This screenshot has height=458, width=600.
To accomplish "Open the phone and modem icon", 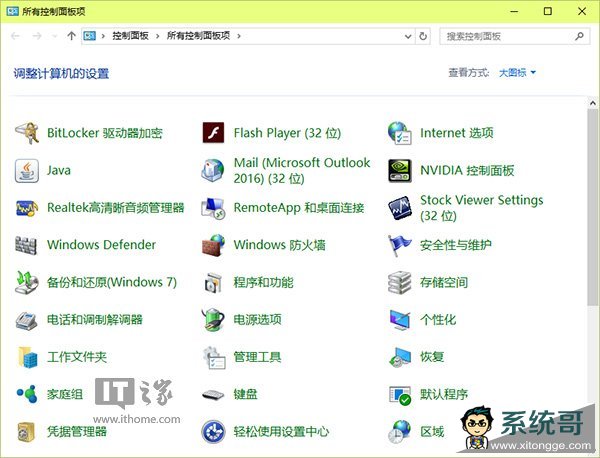I will coord(26,320).
